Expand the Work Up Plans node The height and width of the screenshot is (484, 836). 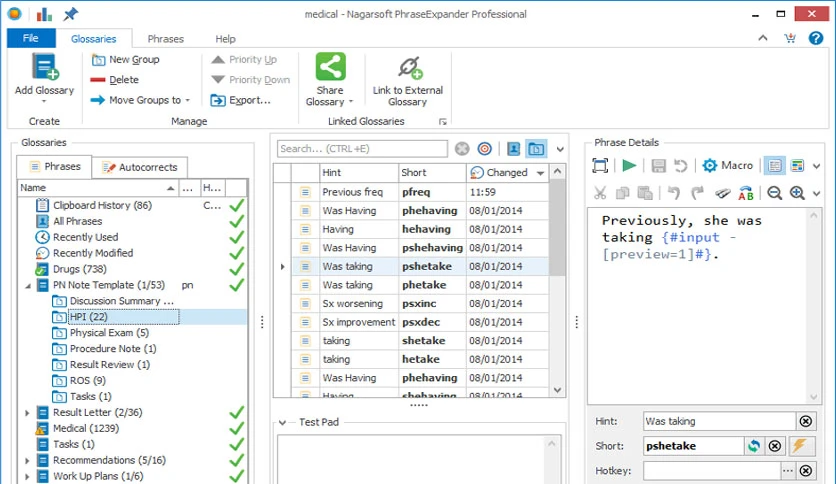pyautogui.click(x=27, y=477)
